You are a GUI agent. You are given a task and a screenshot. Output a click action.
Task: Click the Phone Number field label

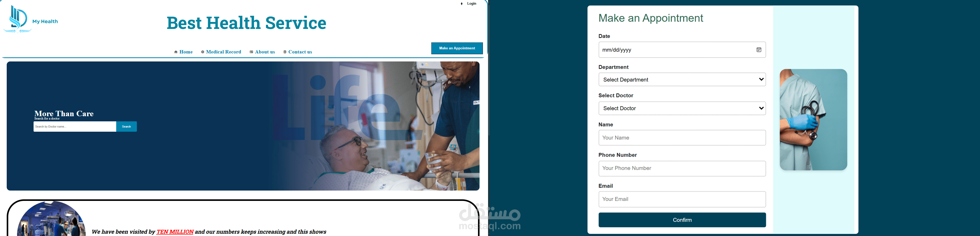pos(617,155)
